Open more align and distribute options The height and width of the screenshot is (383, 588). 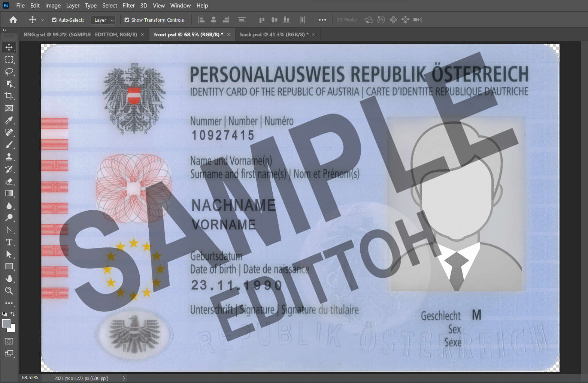pyautogui.click(x=322, y=20)
